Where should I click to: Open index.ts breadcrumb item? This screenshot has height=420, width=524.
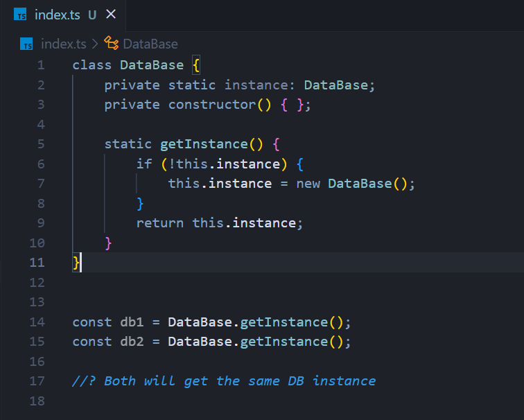pos(64,44)
